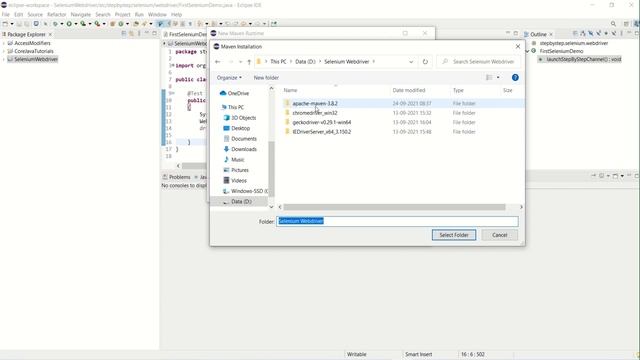Open Windows-SSD drive in navigation pane

pyautogui.click(x=245, y=191)
